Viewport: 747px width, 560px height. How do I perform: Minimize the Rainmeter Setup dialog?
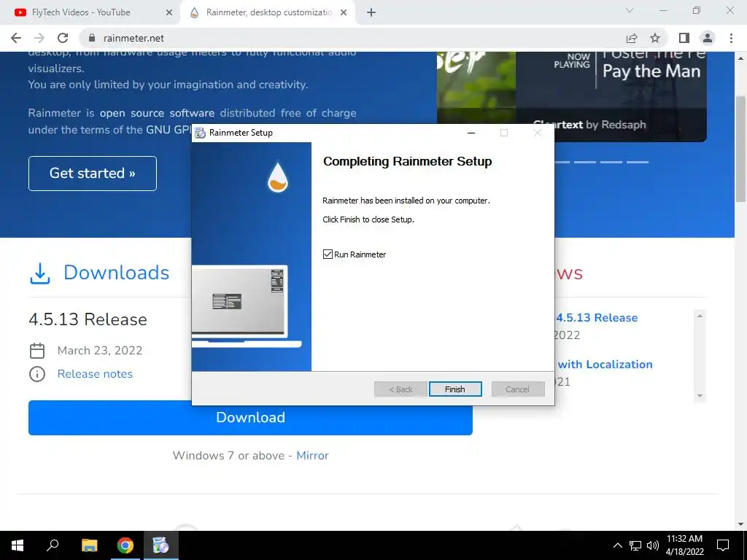pyautogui.click(x=471, y=133)
